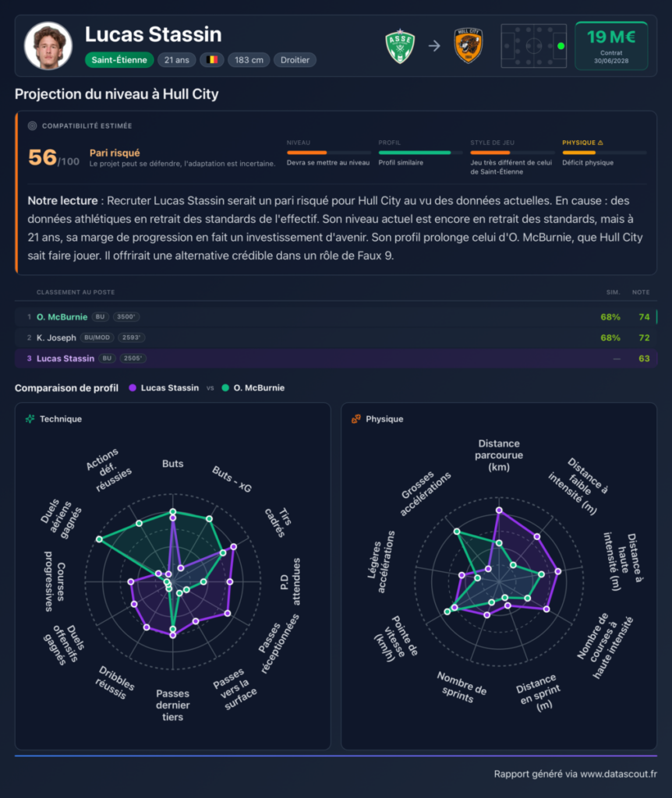The image size is (672, 798).
Task: Click the Physique warning triangle icon
Action: 600,143
